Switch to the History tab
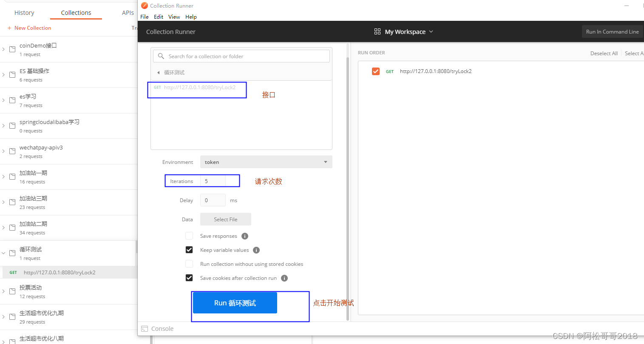Screen dimensions: 644x344 pyautogui.click(x=24, y=13)
